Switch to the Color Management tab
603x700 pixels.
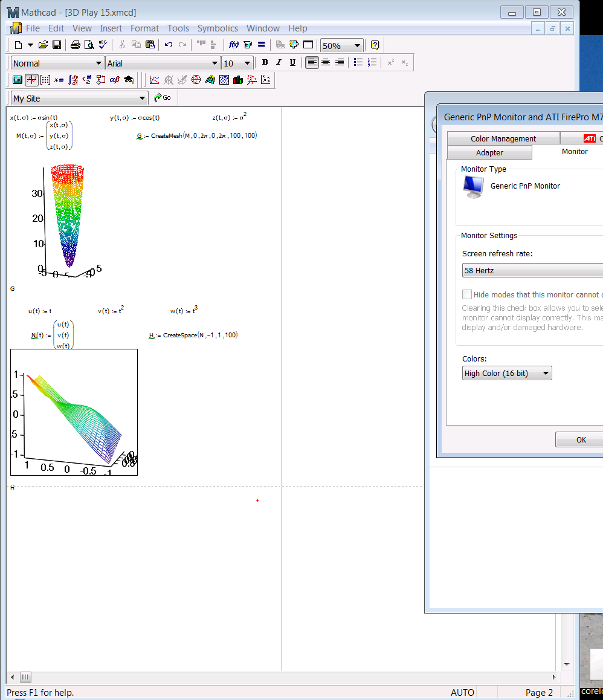(x=503, y=138)
